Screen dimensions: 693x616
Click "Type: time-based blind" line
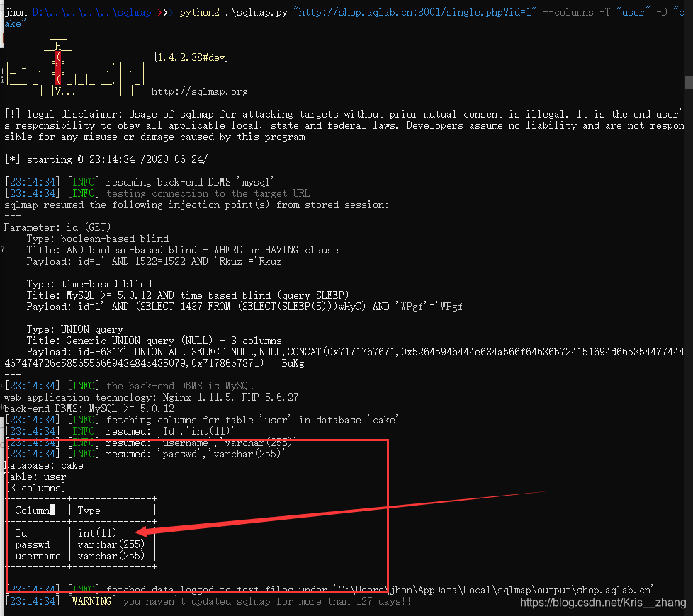pyautogui.click(x=89, y=284)
